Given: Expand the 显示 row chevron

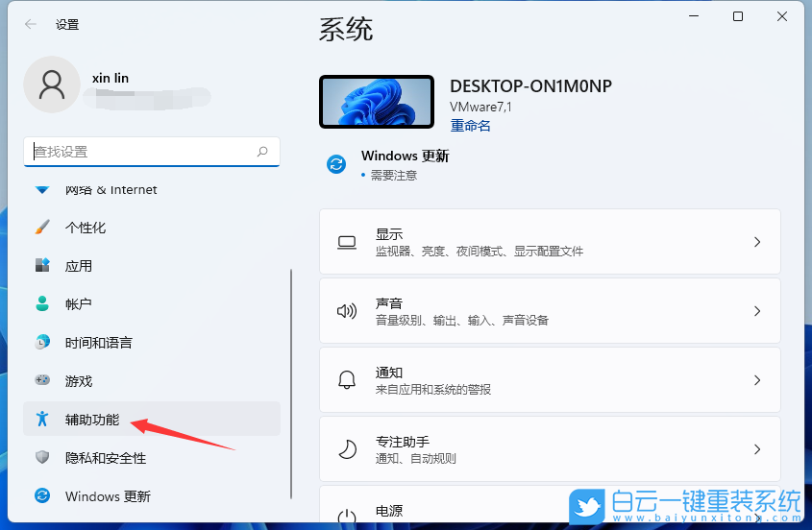Looking at the screenshot, I should tap(757, 242).
